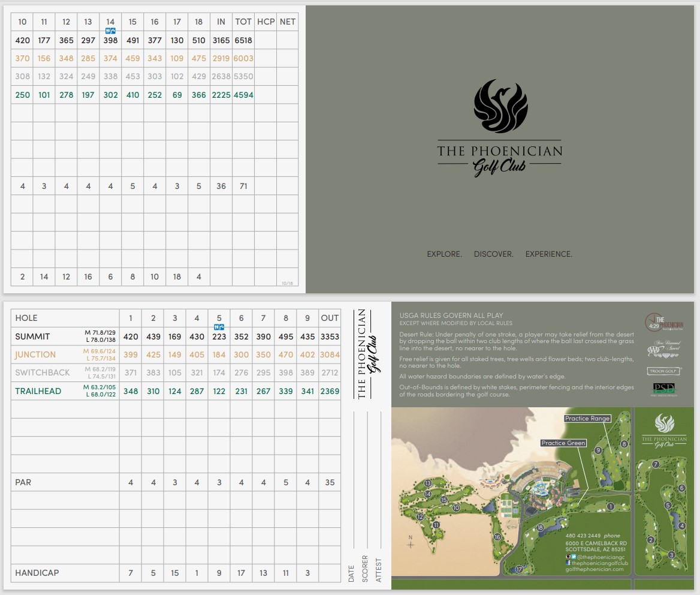Click hole 7 marker on course map
This screenshot has width=700, height=595.
pos(656,464)
